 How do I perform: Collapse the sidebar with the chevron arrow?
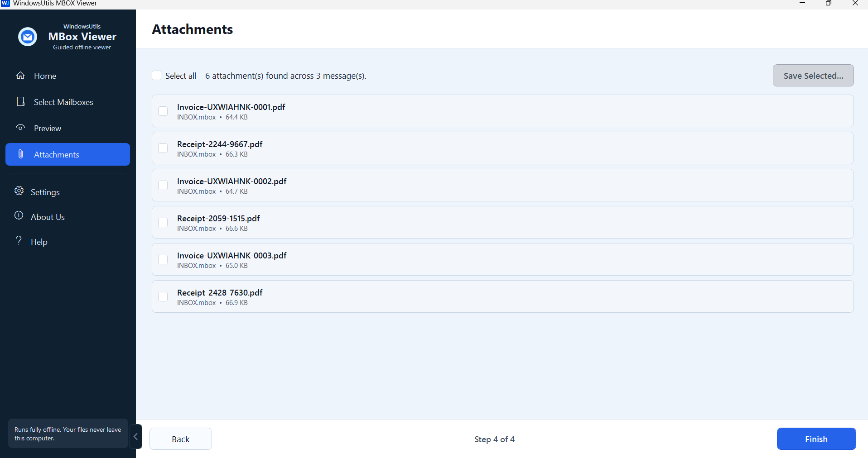(x=135, y=437)
